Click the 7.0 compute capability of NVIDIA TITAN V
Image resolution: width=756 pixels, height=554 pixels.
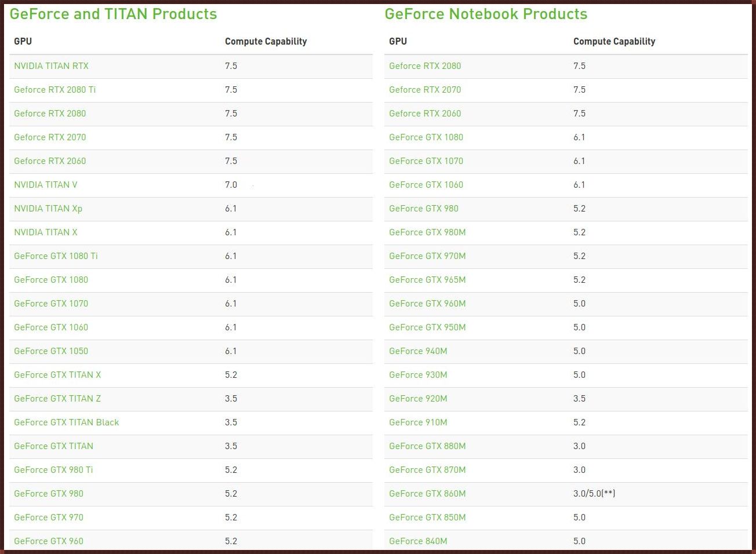click(x=231, y=185)
